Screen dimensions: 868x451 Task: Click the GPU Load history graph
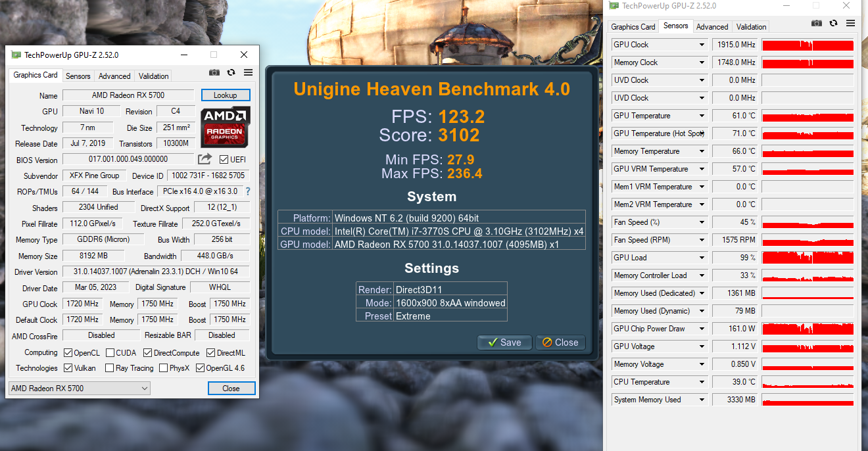808,258
